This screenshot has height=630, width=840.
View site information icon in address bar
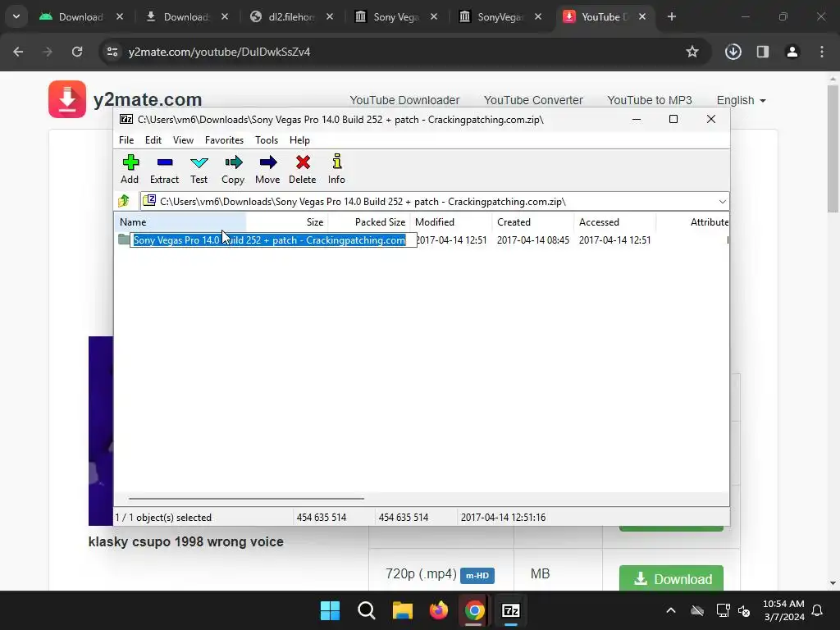pos(112,52)
